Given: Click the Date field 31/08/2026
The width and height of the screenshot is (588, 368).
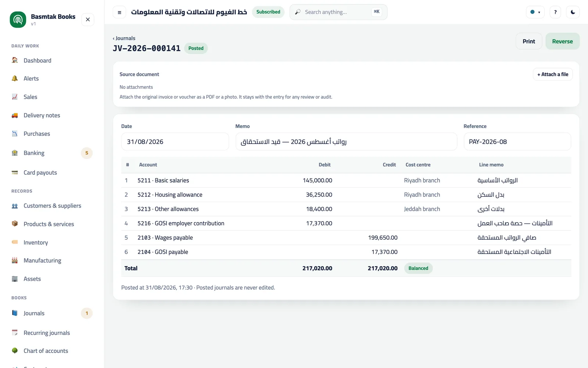Looking at the screenshot, I should (175, 142).
